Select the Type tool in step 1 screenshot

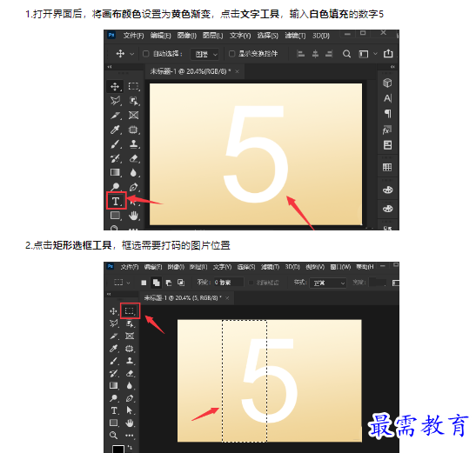[116, 201]
